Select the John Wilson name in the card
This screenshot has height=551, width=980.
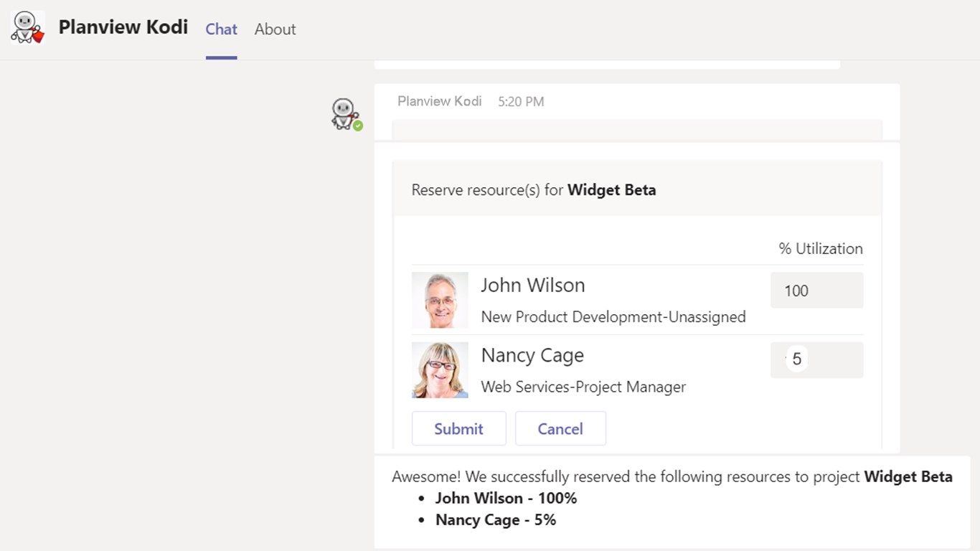pos(532,286)
